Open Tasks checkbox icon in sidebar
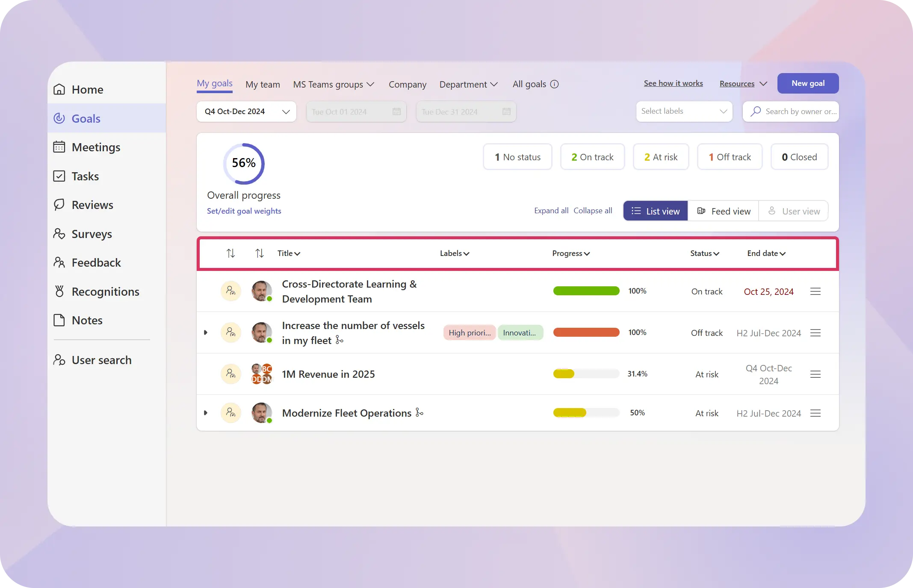 pos(59,176)
